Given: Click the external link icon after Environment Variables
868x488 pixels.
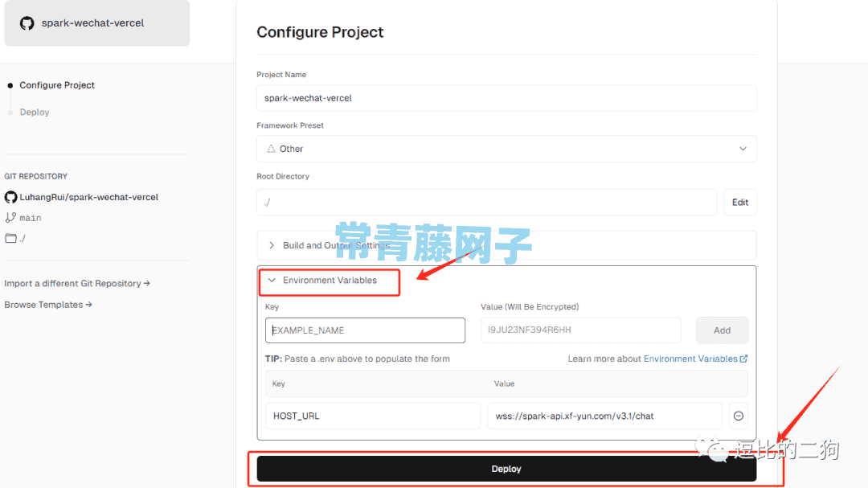Looking at the screenshot, I should click(744, 359).
